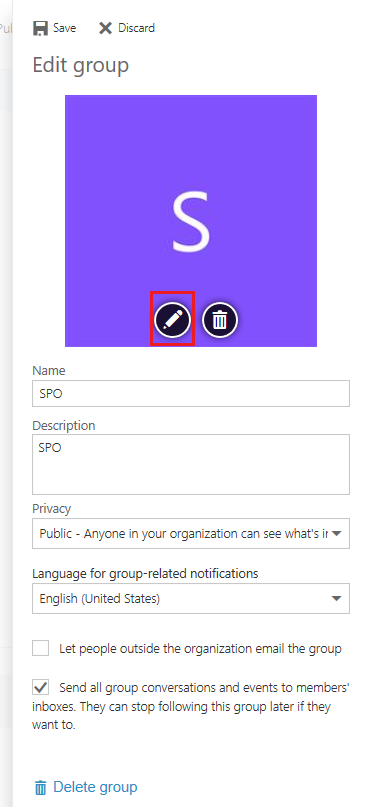
Task: Select the Save label in the top bar
Action: (64, 28)
